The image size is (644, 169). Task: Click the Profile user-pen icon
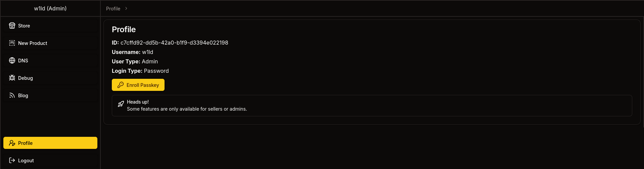12,143
